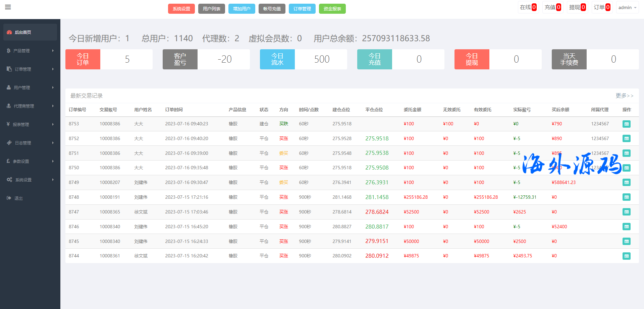The image size is (644, 309).
Task: Click the hamburger menu icon to collapse sidebar
Action: tap(8, 7)
